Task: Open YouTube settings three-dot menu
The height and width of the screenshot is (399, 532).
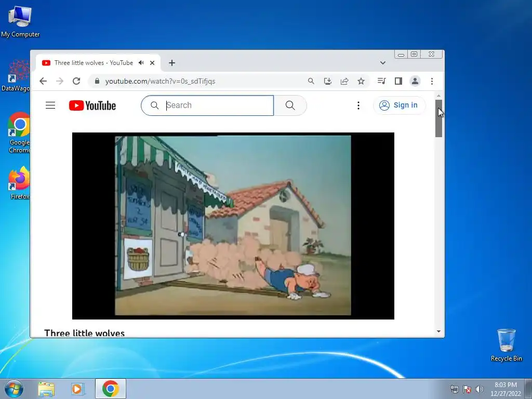Action: click(358, 105)
